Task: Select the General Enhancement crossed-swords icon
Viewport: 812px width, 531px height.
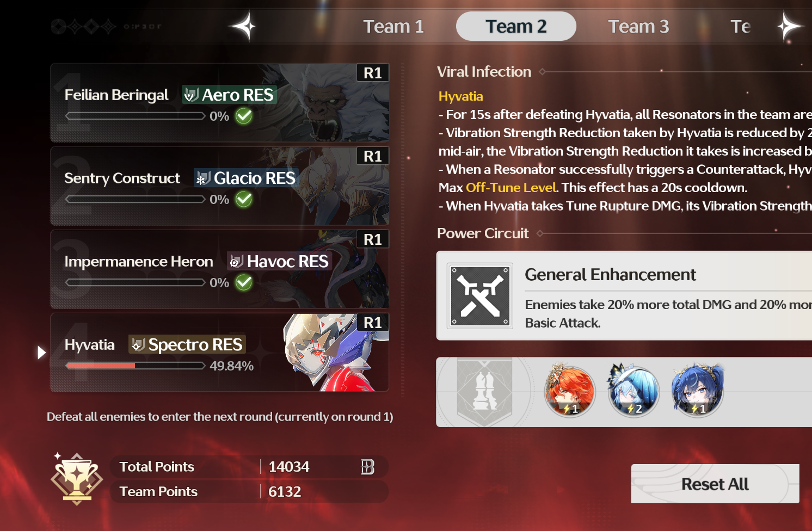Action: click(479, 296)
